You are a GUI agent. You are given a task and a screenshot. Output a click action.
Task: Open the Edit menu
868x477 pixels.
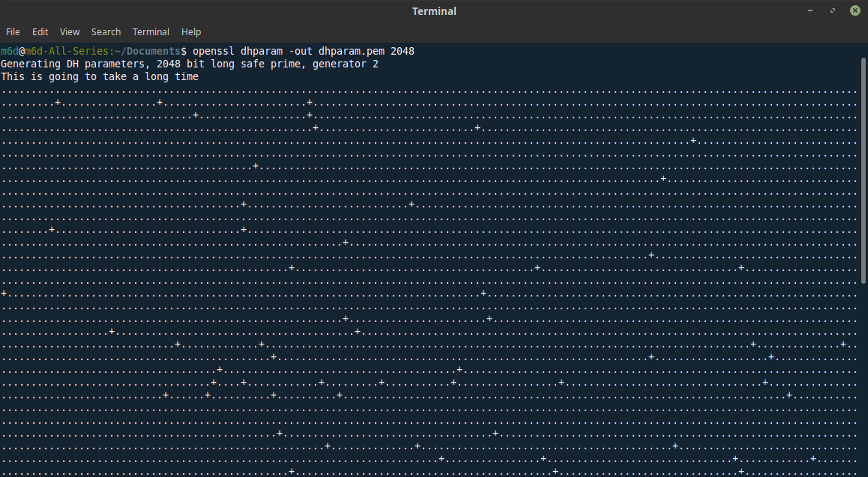pyautogui.click(x=40, y=32)
